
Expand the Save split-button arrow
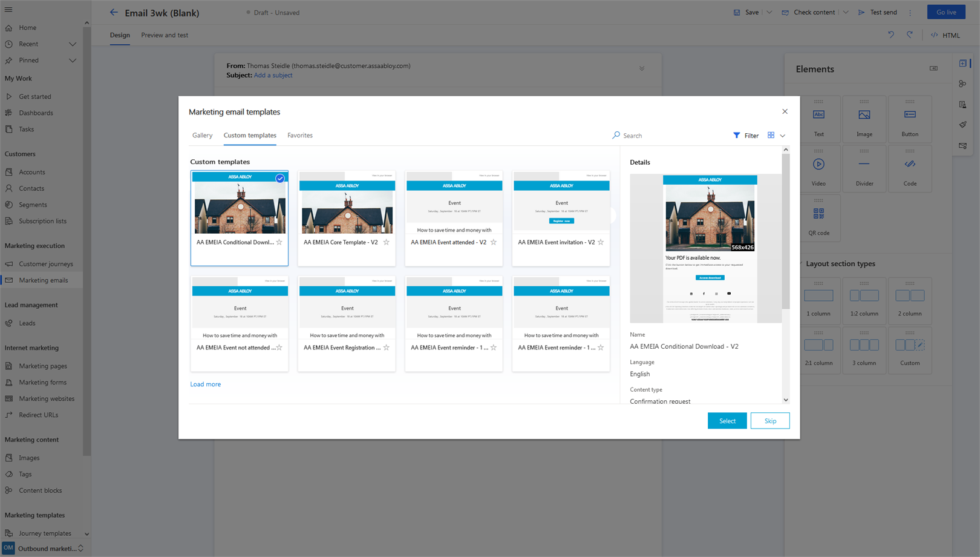pos(769,13)
